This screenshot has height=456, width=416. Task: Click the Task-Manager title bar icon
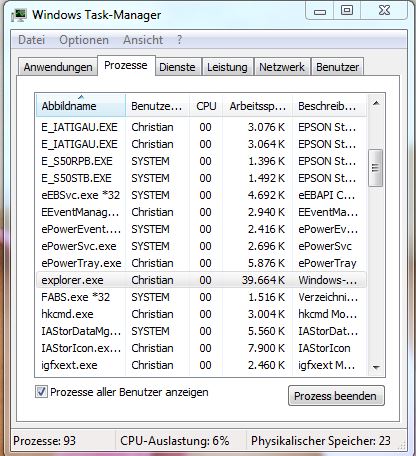point(18,15)
